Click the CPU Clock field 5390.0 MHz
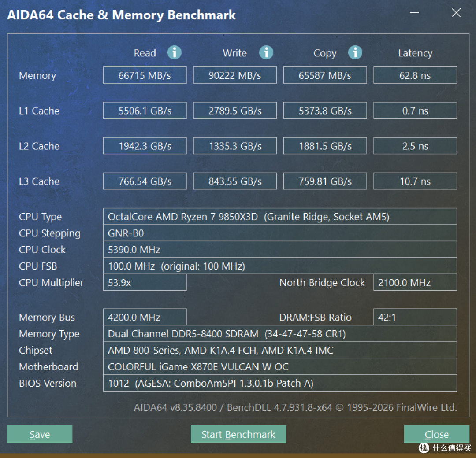476x458 pixels. tap(280, 250)
